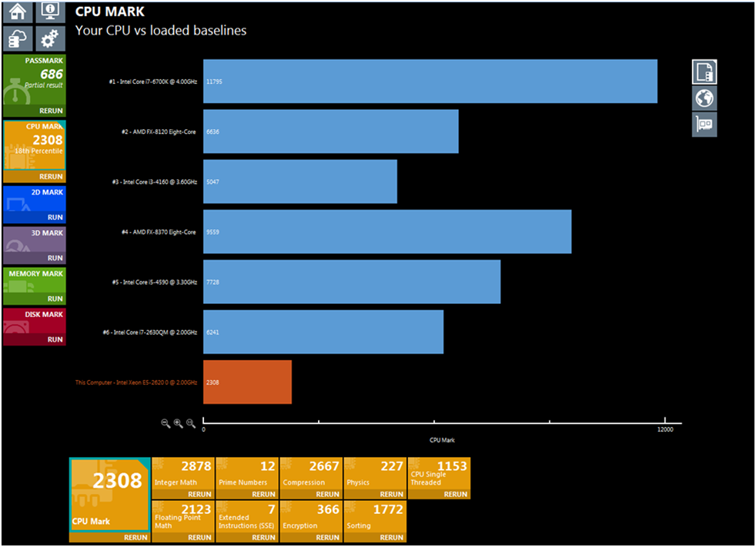Click the 'CPU Mark' axis title
The width and height of the screenshot is (756, 547).
(x=442, y=440)
